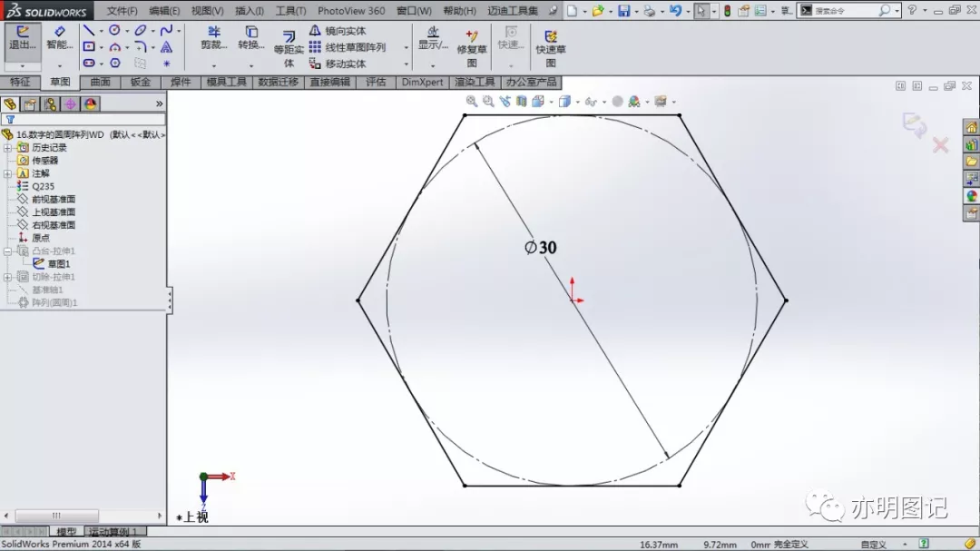Expand the 历史记录 tree node
Screen dimensions: 980x551
pos(7,148)
